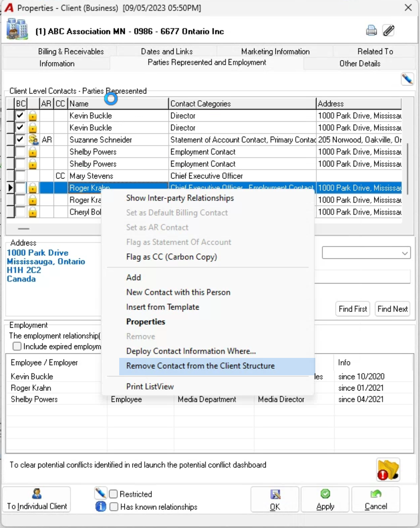Open Properties from the context menu
420x528 pixels.
tap(146, 322)
